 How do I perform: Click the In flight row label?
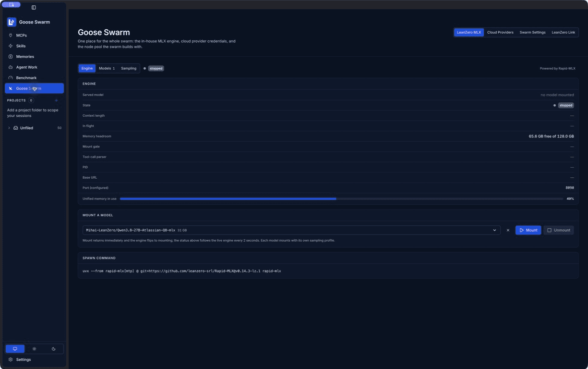[88, 126]
